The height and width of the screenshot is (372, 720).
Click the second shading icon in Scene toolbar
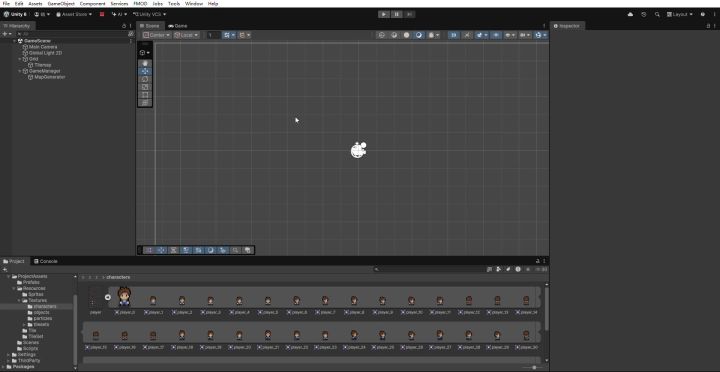coord(394,35)
